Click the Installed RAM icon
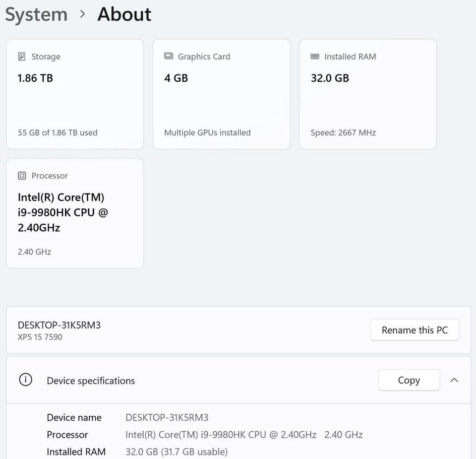Screen dimensions: 476x459 (315, 57)
